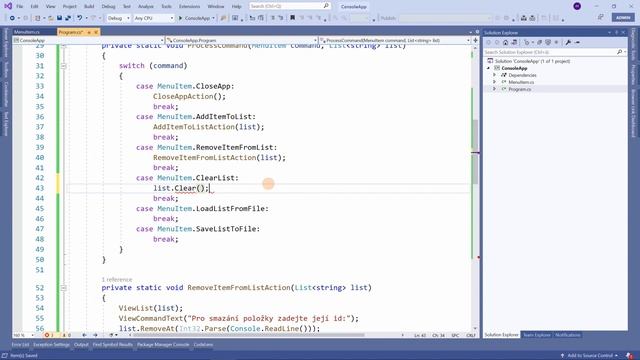Screen dimensions: 640x360
Task: Click the Navigate Backward icon
Action: pos(12,18)
